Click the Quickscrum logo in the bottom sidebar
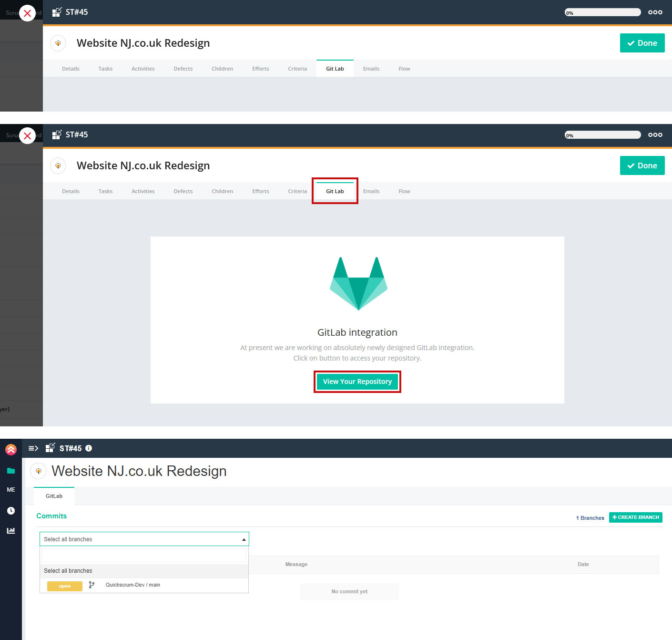Image resolution: width=672 pixels, height=640 pixels. tap(11, 449)
